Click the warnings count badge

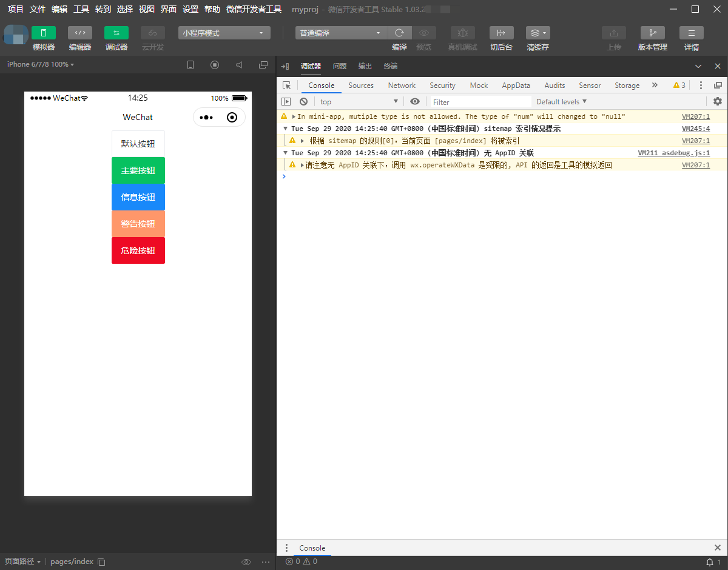[679, 85]
